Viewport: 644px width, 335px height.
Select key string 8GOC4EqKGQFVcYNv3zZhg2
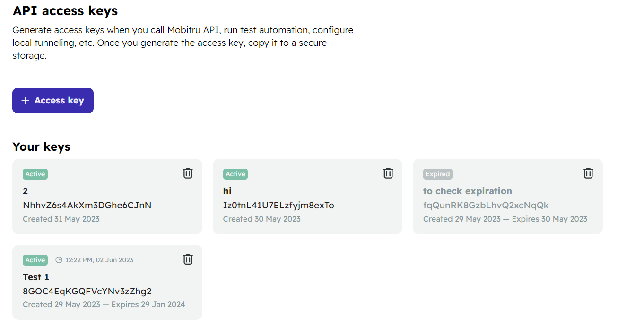pyautogui.click(x=87, y=291)
